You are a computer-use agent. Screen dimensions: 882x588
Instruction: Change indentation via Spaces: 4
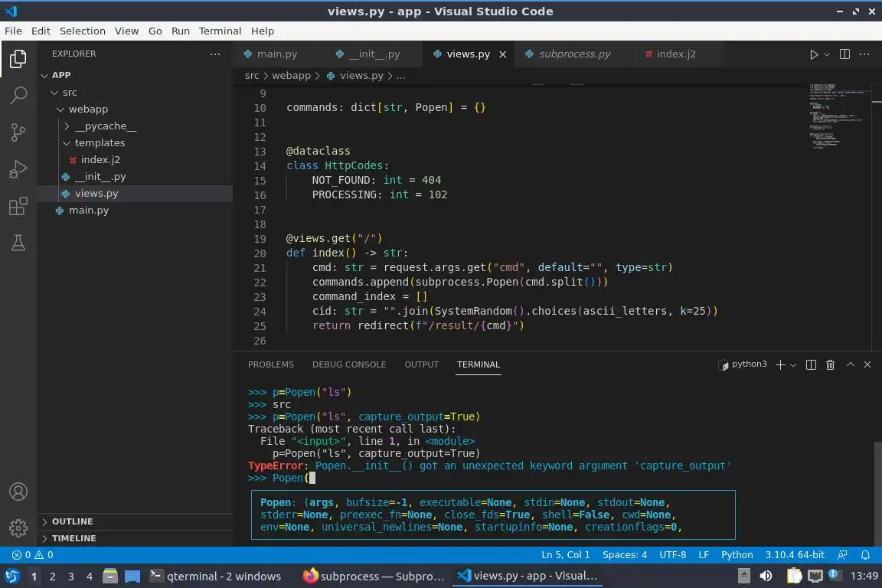click(625, 555)
